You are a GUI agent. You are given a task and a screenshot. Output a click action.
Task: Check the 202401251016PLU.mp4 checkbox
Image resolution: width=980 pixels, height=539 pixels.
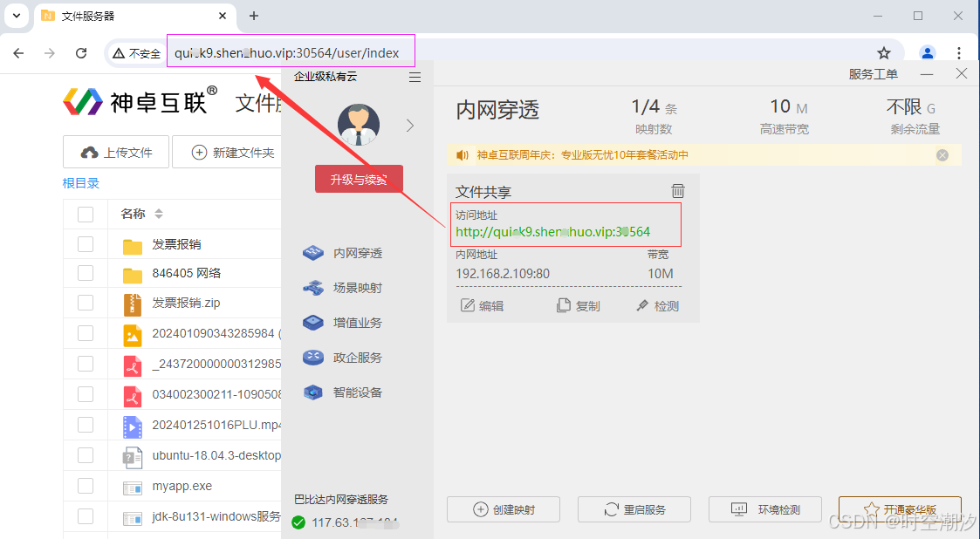86,426
